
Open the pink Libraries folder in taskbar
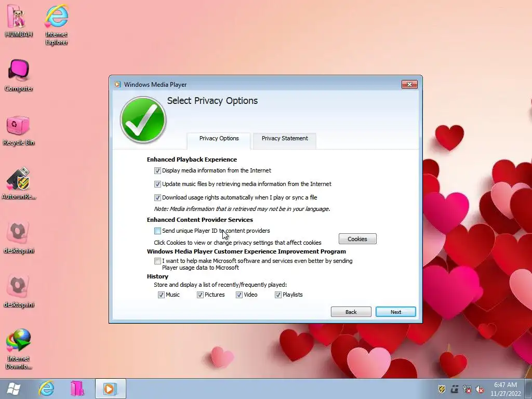coord(77,389)
